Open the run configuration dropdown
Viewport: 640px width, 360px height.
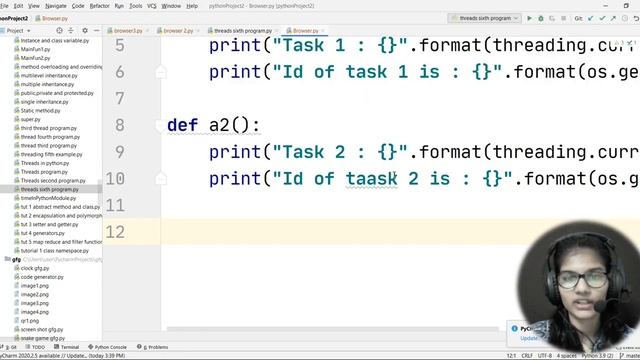tap(484, 18)
